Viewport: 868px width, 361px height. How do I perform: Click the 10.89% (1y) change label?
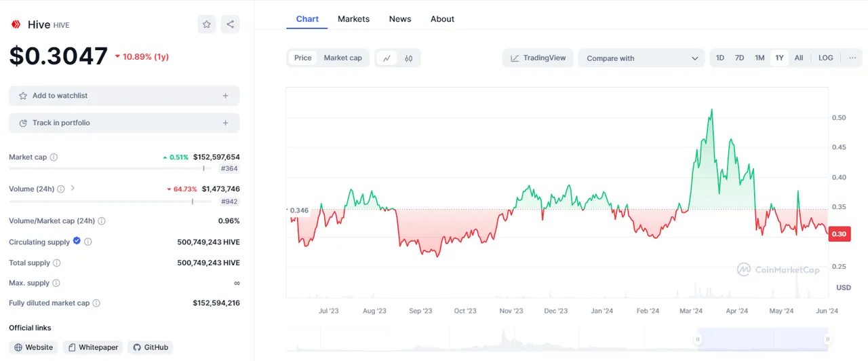tap(141, 57)
